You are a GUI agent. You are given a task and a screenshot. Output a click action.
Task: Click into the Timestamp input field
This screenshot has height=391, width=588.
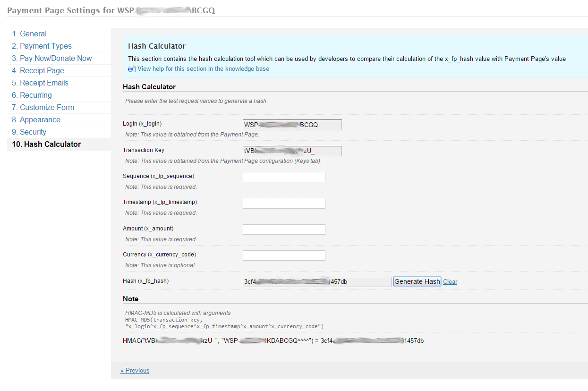pos(284,203)
